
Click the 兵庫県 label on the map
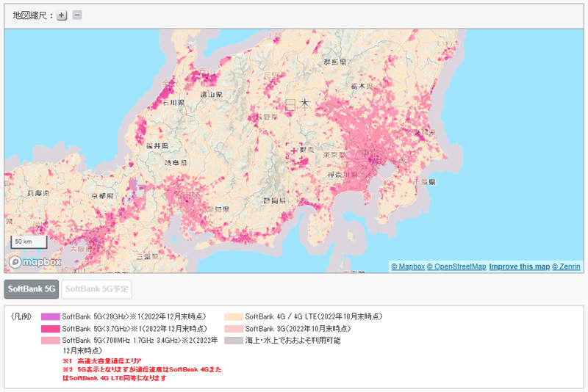coord(38,193)
